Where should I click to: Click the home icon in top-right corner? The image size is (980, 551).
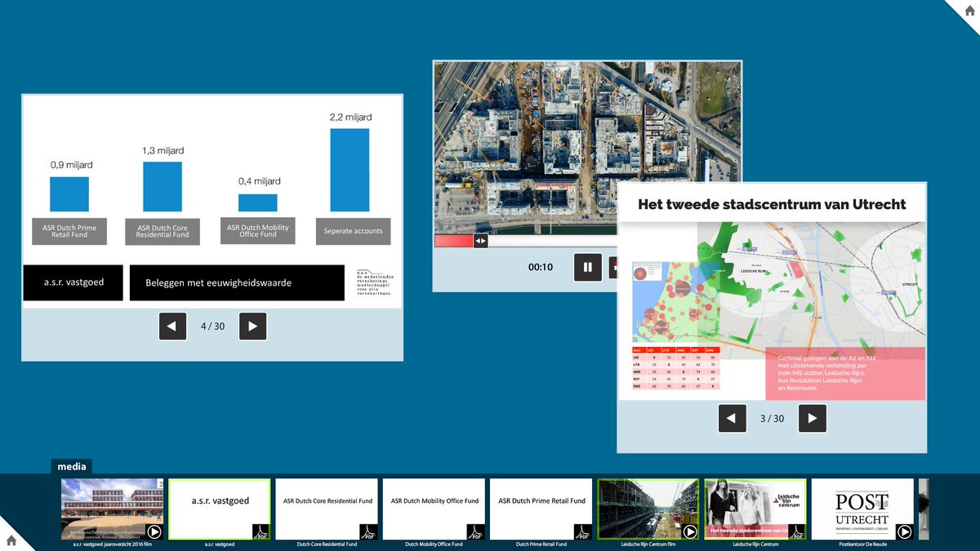click(x=970, y=9)
